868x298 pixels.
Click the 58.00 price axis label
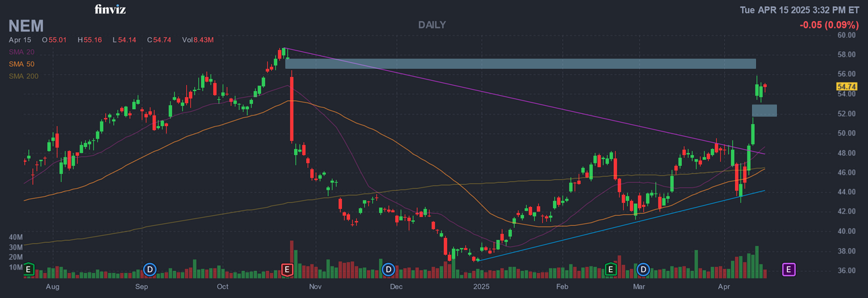pyautogui.click(x=847, y=55)
